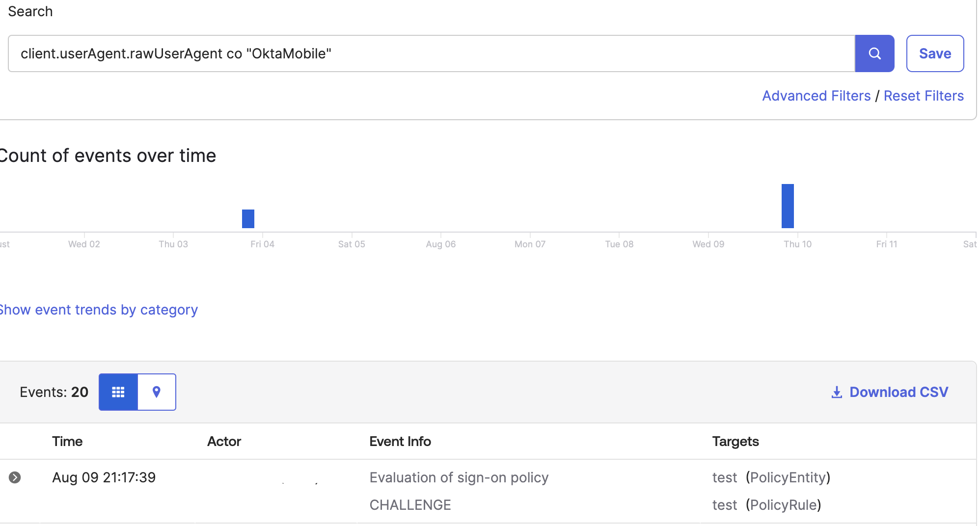980x526 pixels.
Task: Click the download icon beside Download CSV
Action: (836, 392)
